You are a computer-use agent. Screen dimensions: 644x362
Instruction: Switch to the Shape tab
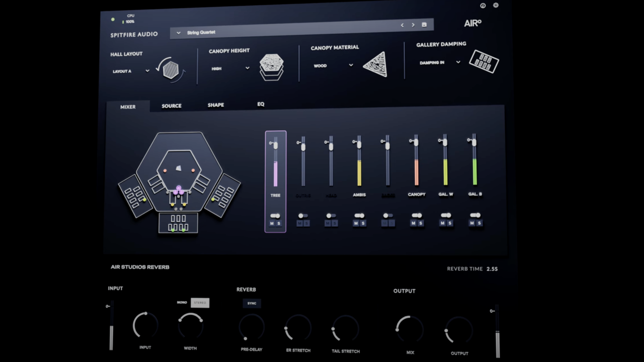215,105
